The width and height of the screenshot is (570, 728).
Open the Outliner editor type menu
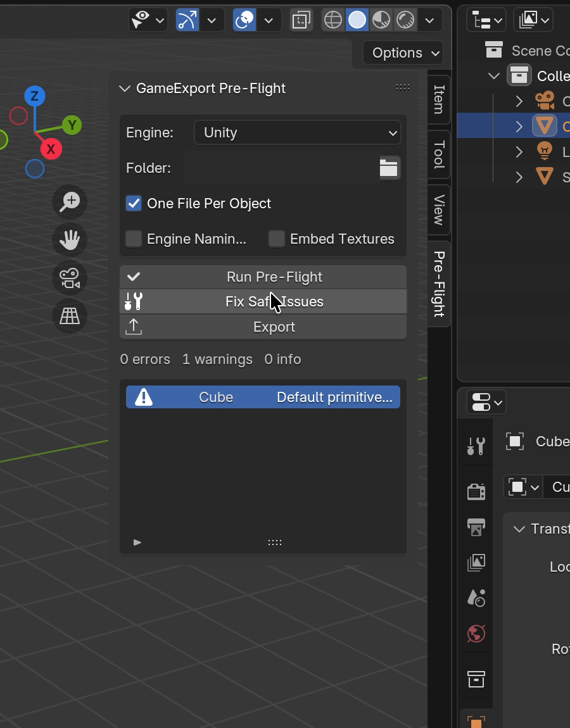486,20
